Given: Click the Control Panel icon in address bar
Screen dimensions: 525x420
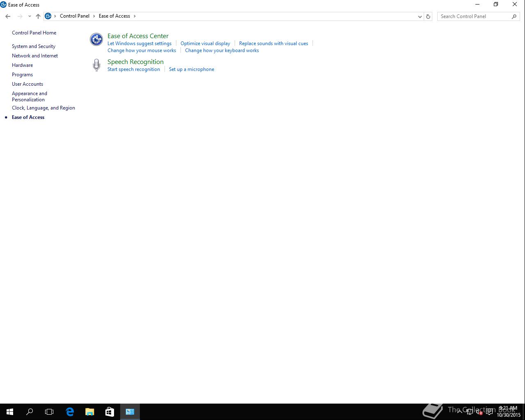Looking at the screenshot, I should [48, 16].
